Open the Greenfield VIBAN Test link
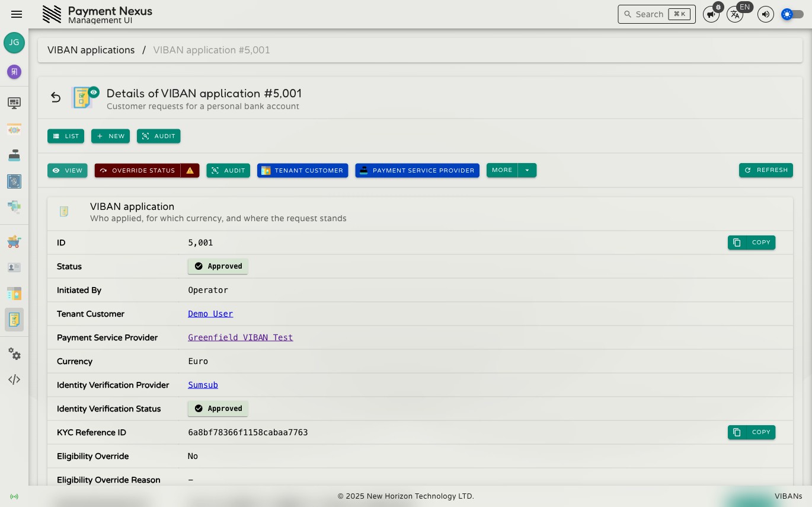 click(241, 337)
